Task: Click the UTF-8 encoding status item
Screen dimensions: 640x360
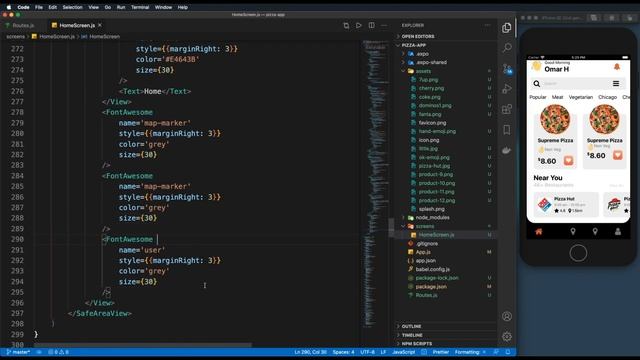Action: [367, 352]
